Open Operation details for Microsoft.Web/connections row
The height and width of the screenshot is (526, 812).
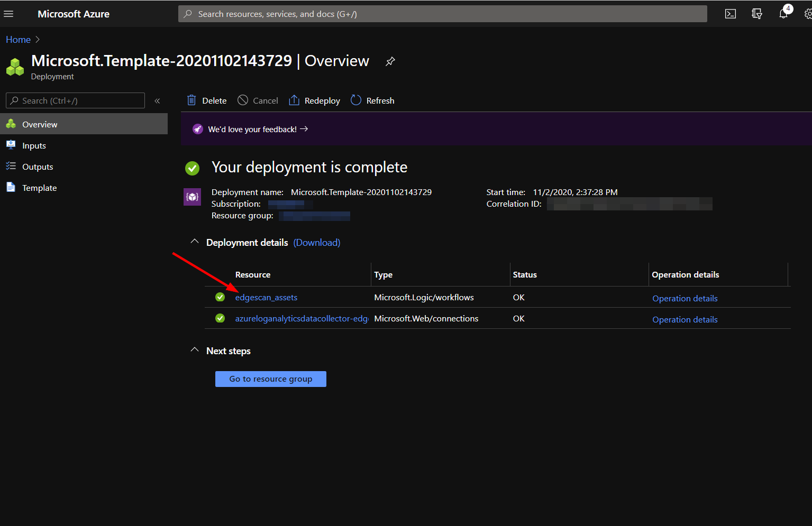pos(685,320)
